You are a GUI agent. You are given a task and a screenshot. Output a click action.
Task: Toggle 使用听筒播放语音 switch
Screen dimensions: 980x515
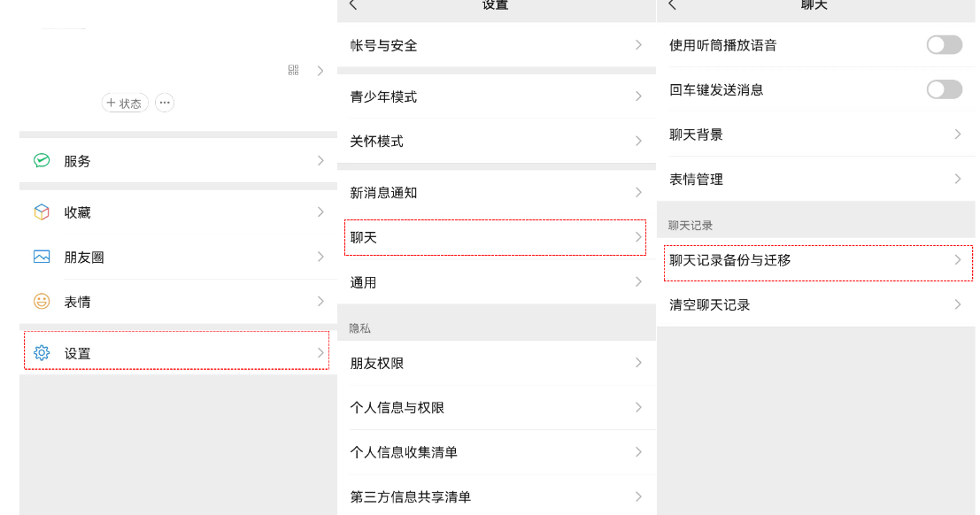pyautogui.click(x=944, y=45)
